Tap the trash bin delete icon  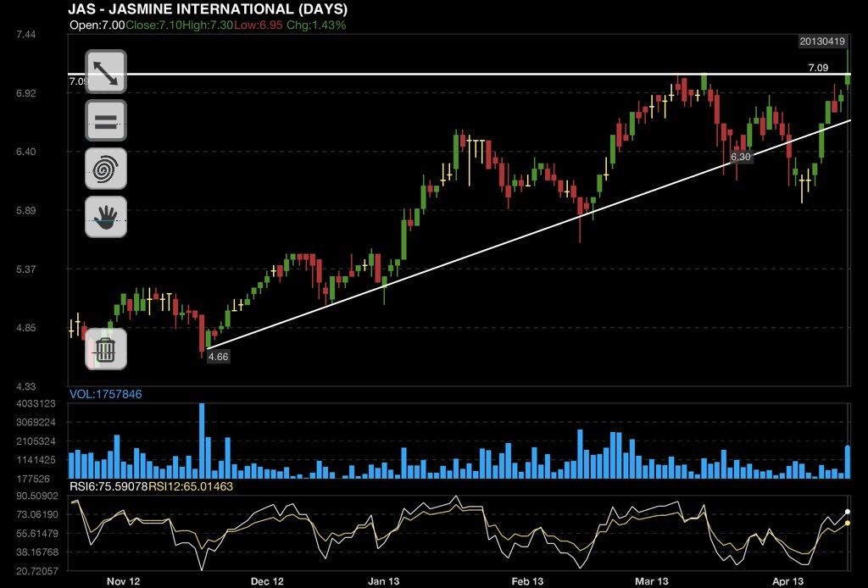coord(106,349)
